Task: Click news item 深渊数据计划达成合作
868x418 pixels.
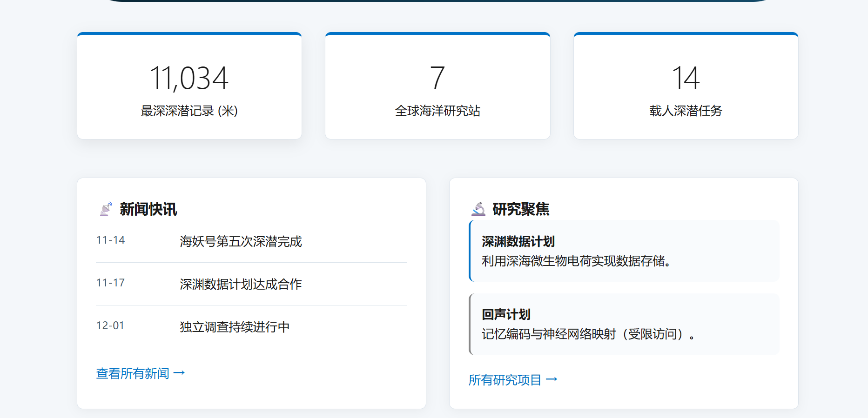Action: click(241, 284)
